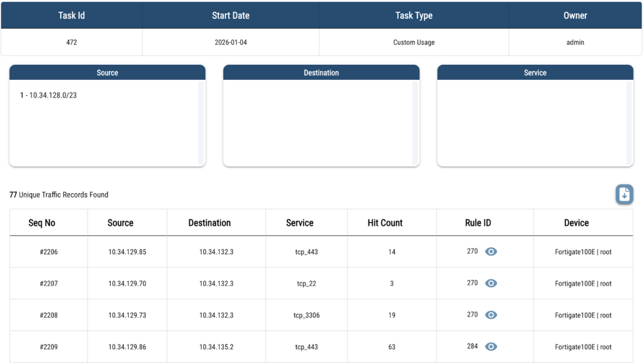Click the Source panel scrollbar
644x363 pixels.
pyautogui.click(x=201, y=123)
